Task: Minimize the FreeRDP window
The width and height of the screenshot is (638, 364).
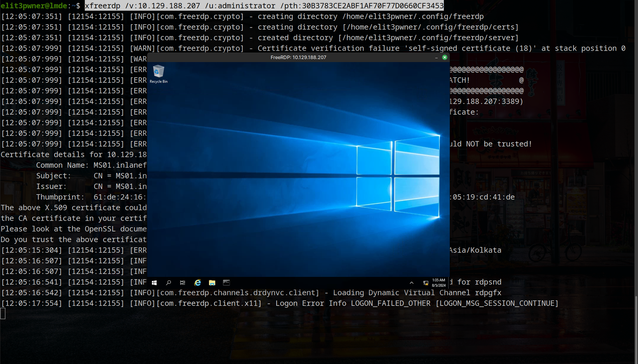Action: [x=436, y=57]
